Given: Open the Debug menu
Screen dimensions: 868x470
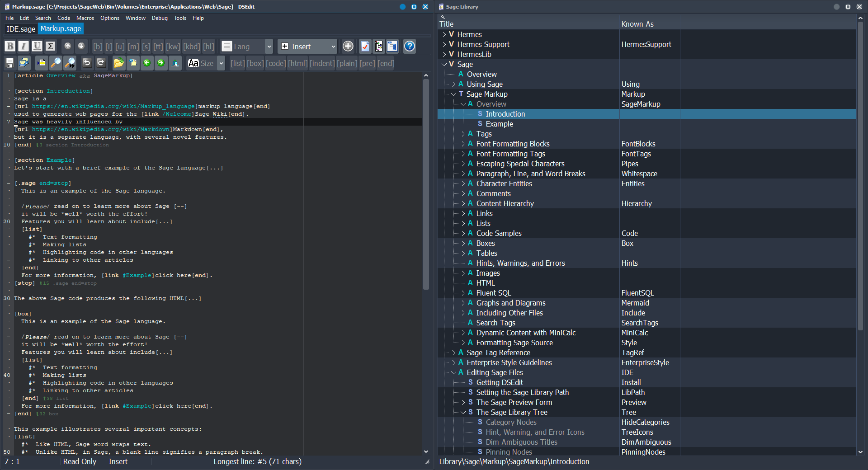Looking at the screenshot, I should coord(160,18).
